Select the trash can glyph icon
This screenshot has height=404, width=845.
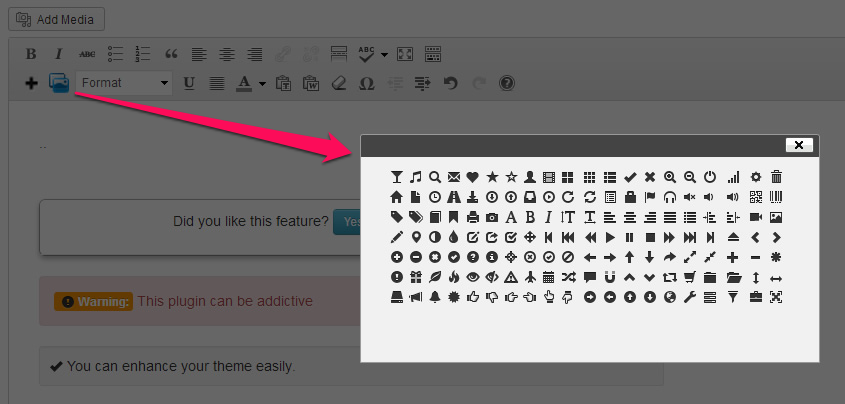click(x=776, y=177)
